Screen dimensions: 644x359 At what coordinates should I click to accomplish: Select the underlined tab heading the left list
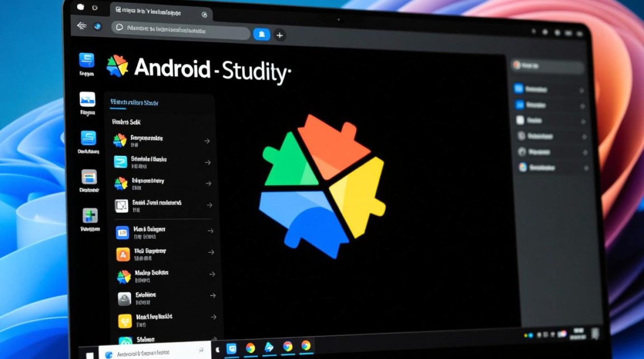tap(134, 102)
